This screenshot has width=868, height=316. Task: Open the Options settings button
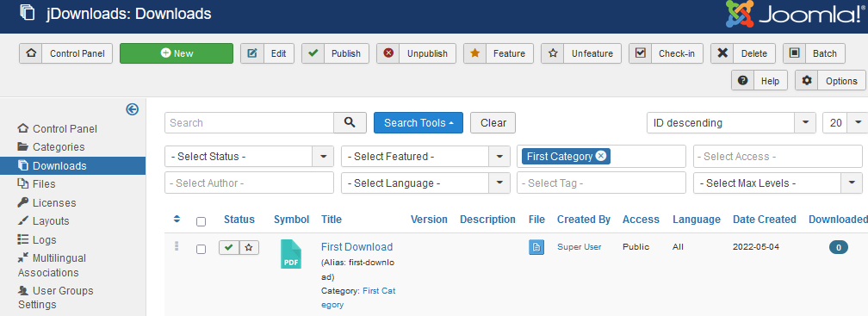(x=830, y=80)
